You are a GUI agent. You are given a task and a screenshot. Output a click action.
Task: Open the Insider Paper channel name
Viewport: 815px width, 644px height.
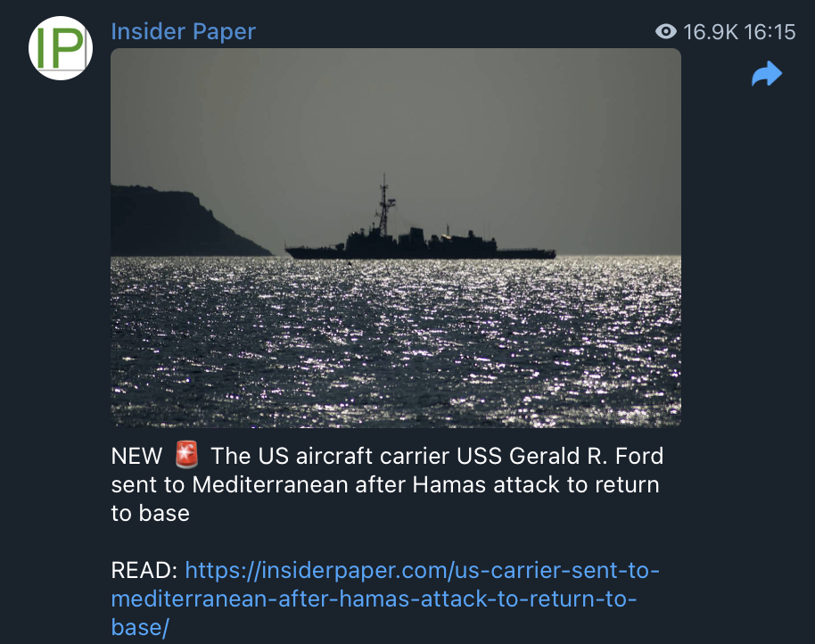(x=184, y=32)
